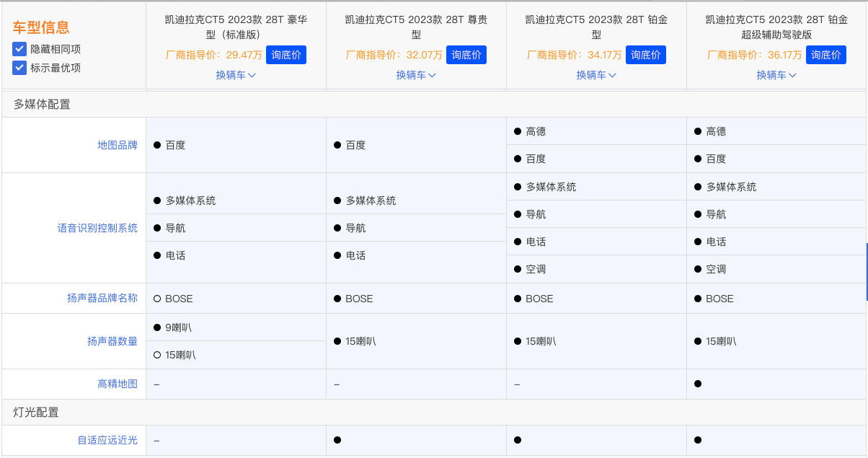Select the 厂商指导价 32.07万 price text
868x458 pixels.
tap(394, 55)
